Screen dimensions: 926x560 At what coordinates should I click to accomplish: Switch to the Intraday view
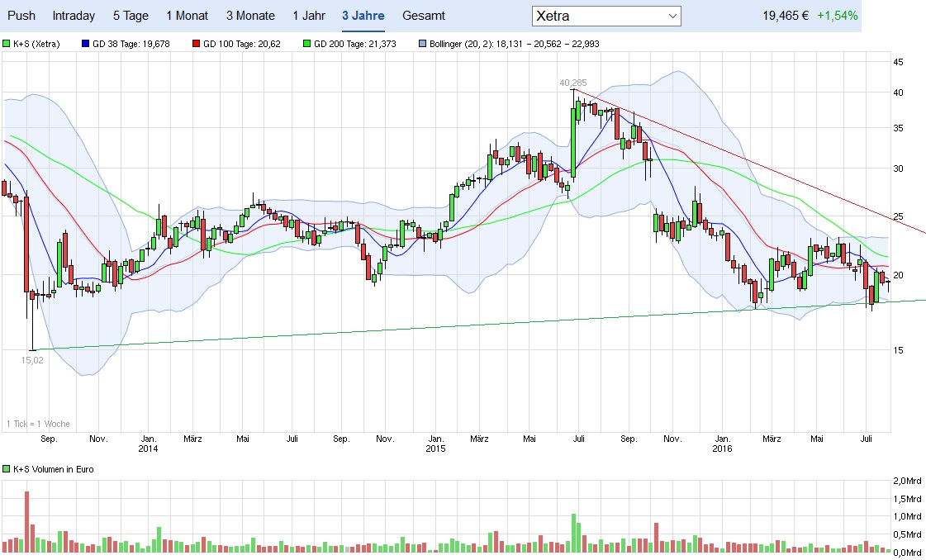[x=74, y=16]
